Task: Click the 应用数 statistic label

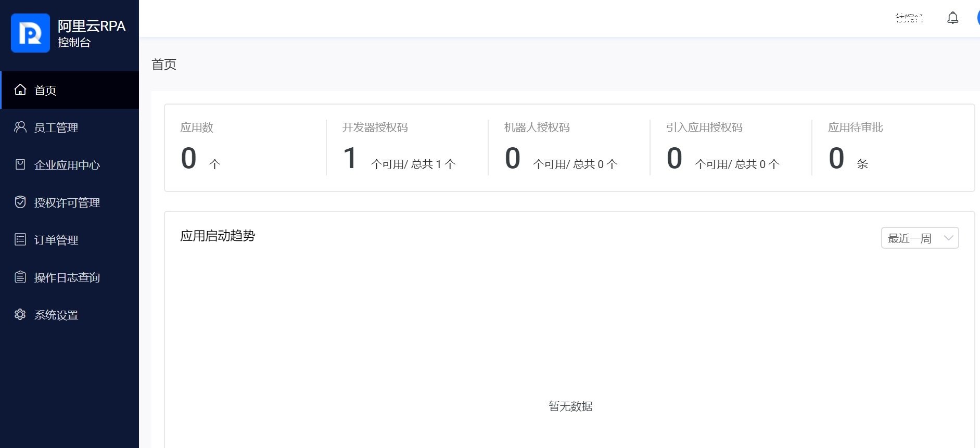Action: tap(197, 127)
